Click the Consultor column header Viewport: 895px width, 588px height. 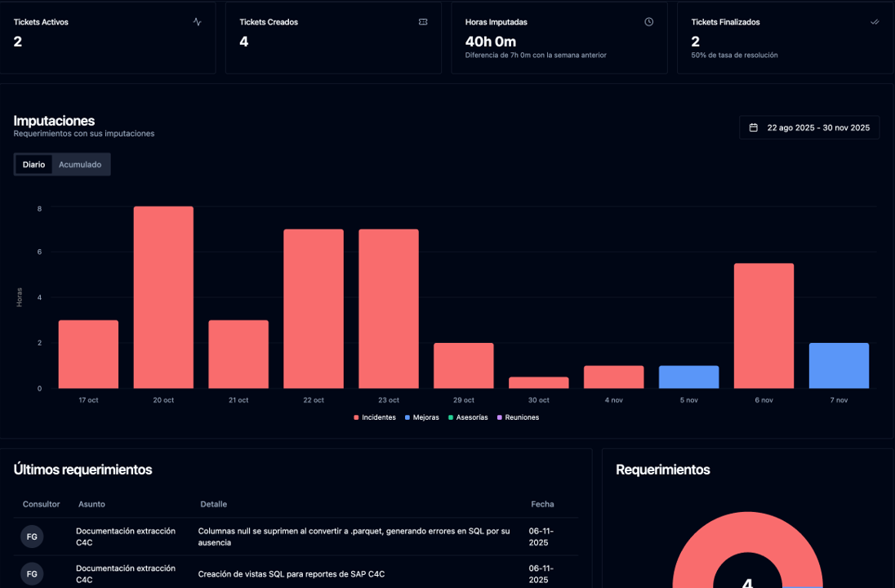pos(41,504)
